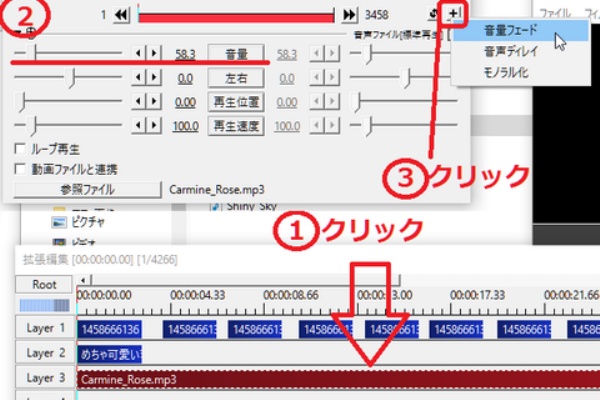Click the Root scene button in timeline
Screen dimensions: 600x400
coord(44,284)
